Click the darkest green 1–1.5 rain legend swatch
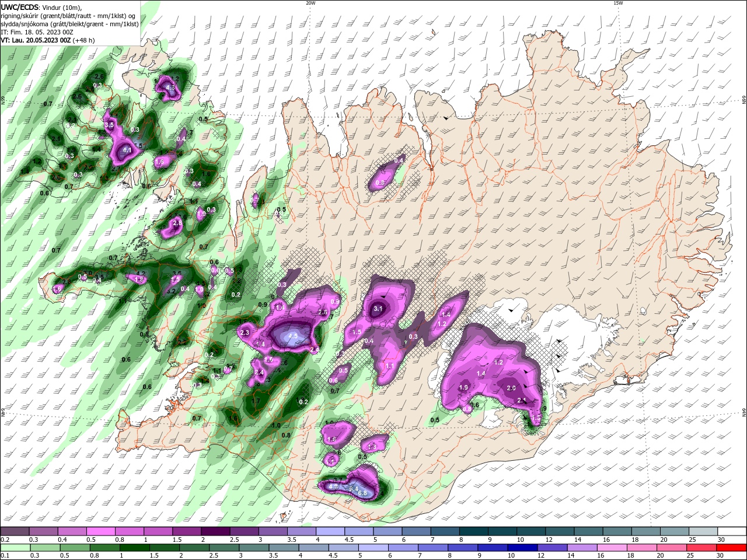The height and width of the screenshot is (560, 747). pos(134,548)
